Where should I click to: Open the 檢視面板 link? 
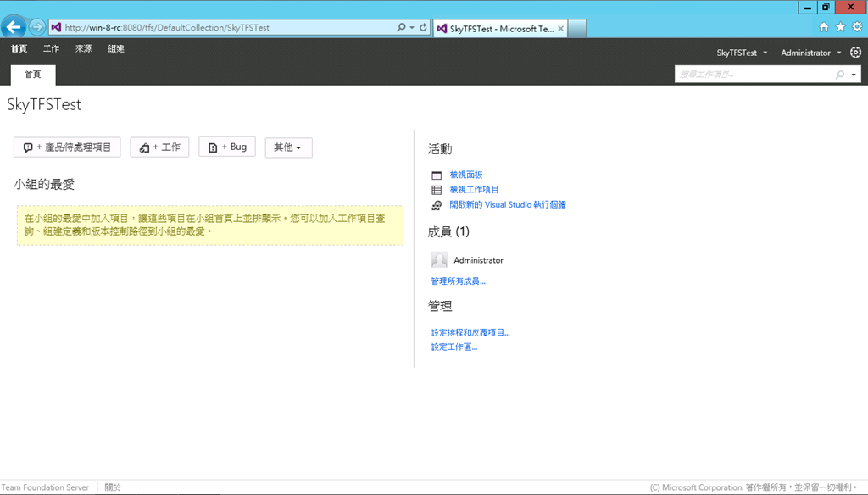[x=466, y=175]
